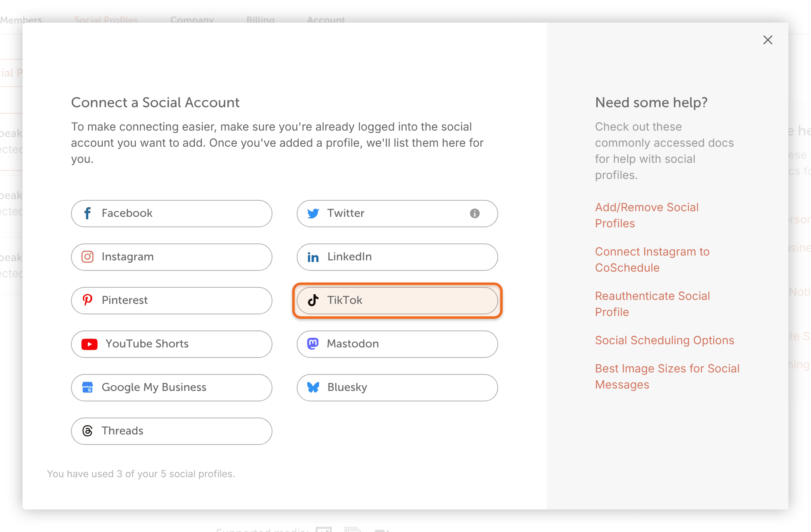Image resolution: width=811 pixels, height=532 pixels.
Task: Click the LinkedIn logo icon
Action: 313,257
